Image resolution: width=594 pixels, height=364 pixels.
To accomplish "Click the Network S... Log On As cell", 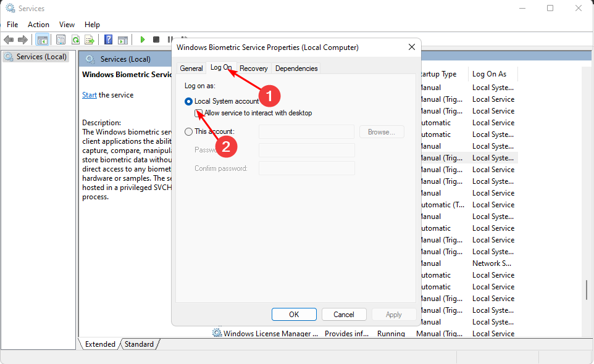I will pos(492,263).
